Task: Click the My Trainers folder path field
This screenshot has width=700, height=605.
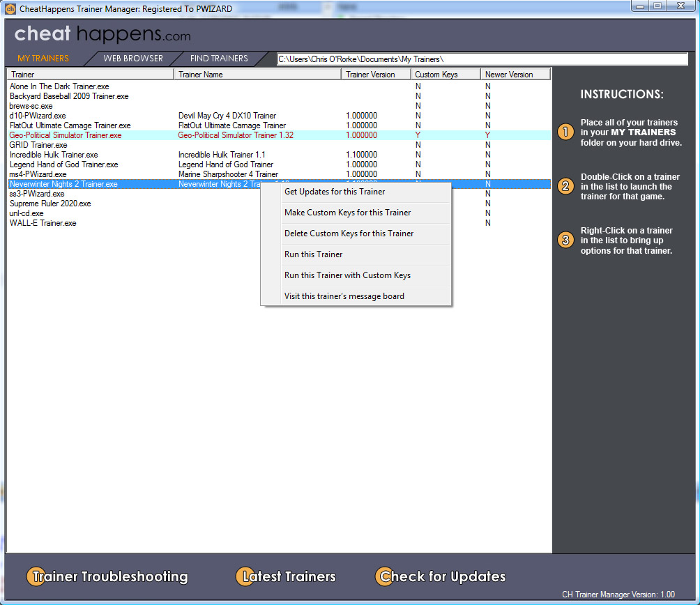Action: coord(482,59)
